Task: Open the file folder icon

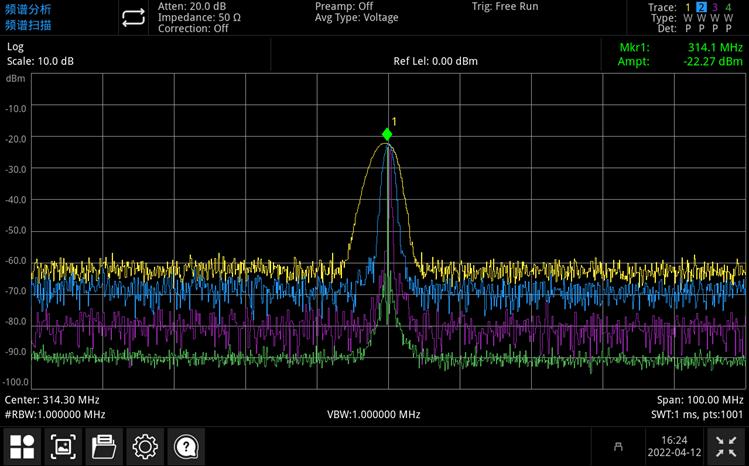Action: tap(103, 446)
